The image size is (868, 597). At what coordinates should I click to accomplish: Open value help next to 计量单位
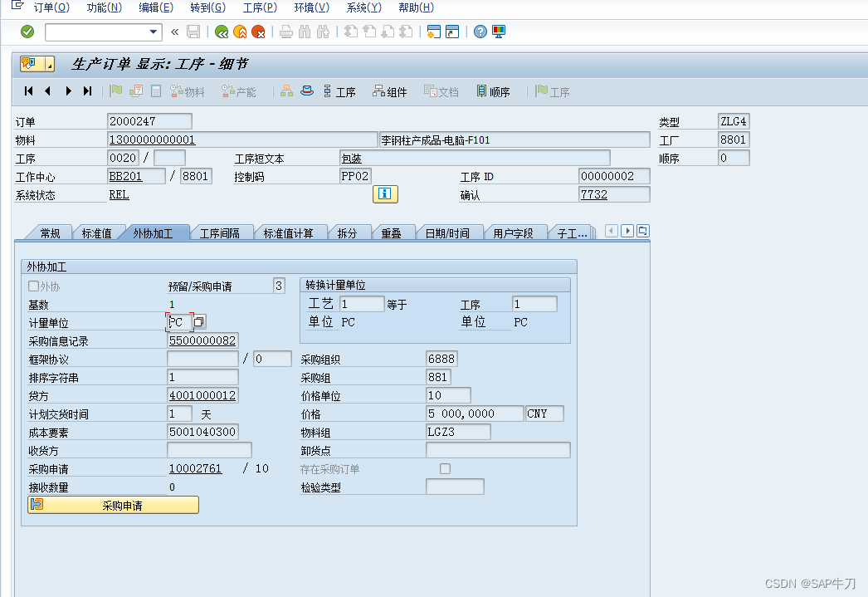click(199, 321)
